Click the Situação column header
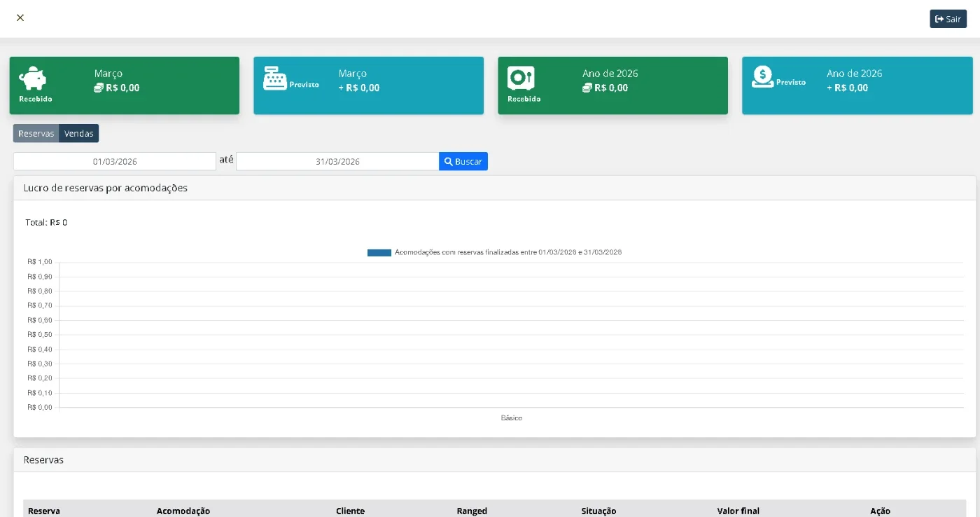The width and height of the screenshot is (980, 517). click(x=598, y=511)
